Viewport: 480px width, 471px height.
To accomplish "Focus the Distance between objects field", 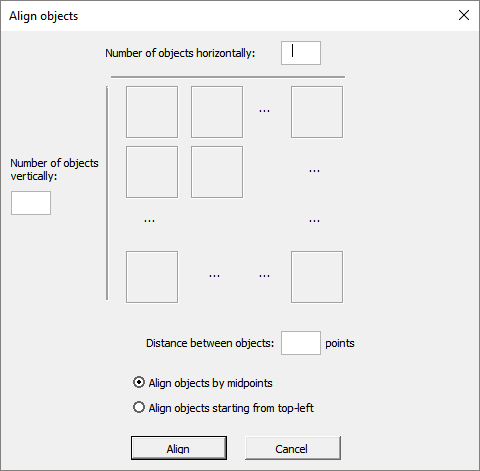I will tap(301, 343).
